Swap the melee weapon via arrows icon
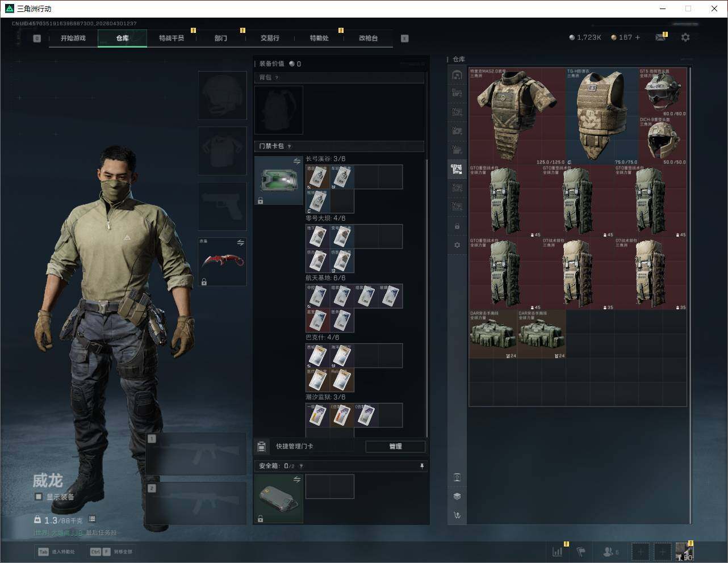The width and height of the screenshot is (728, 563). 241,243
